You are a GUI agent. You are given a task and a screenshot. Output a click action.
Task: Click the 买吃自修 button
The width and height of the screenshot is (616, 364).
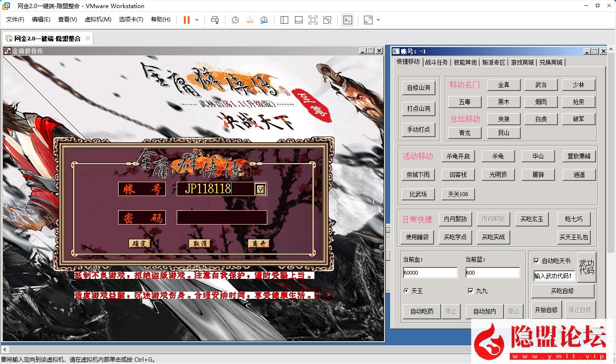563,291
